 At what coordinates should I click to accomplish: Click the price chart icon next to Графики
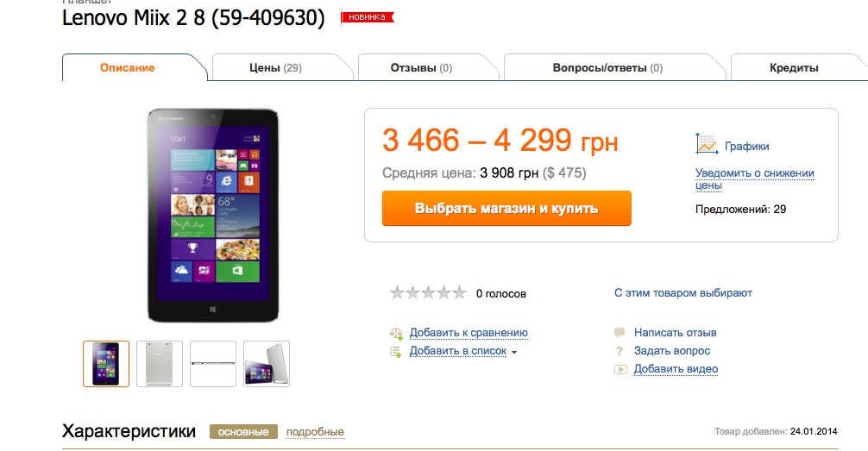tap(707, 144)
